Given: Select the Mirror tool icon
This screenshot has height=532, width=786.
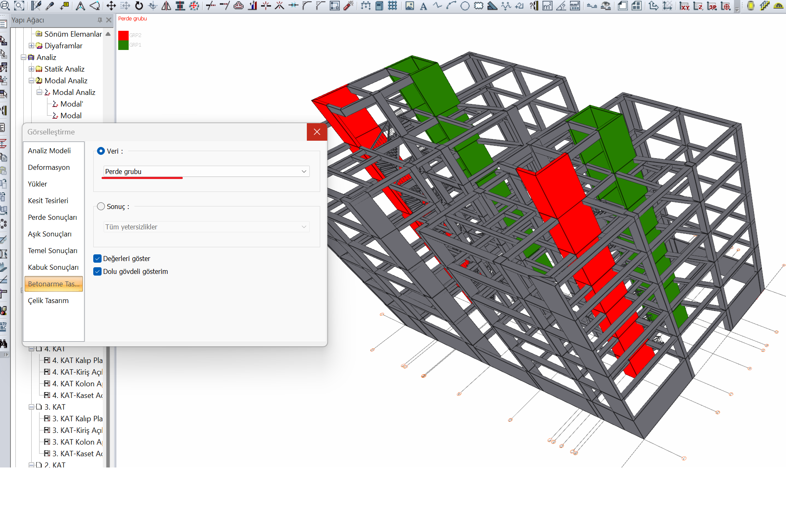Looking at the screenshot, I should (x=166, y=6).
